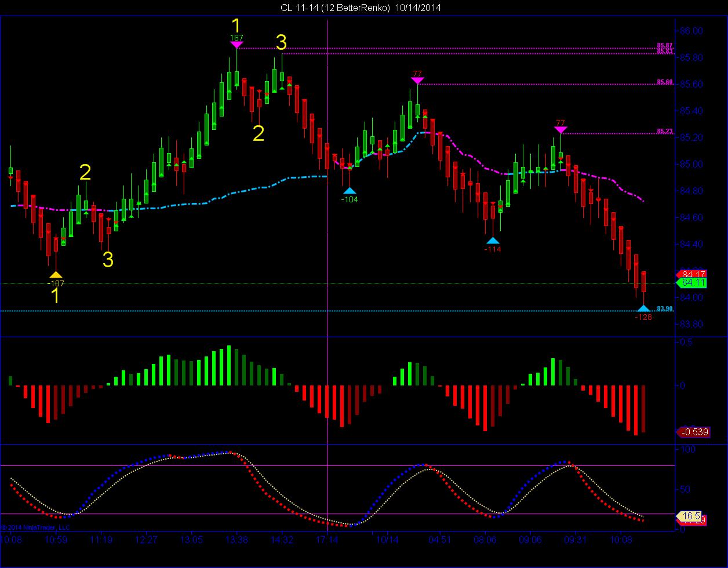Image resolution: width=728 pixels, height=568 pixels.
Task: Click the blue up triangle labeled -104
Action: 350,191
